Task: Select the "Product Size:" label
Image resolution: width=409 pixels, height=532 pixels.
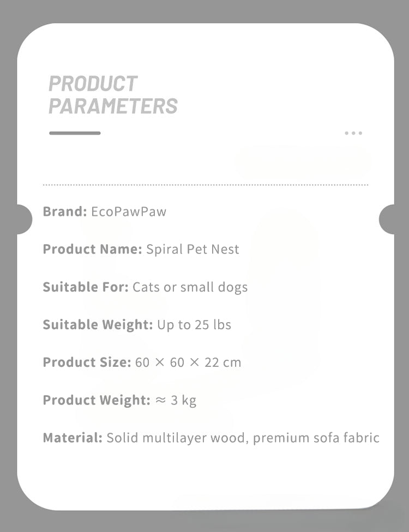Action: (x=87, y=362)
